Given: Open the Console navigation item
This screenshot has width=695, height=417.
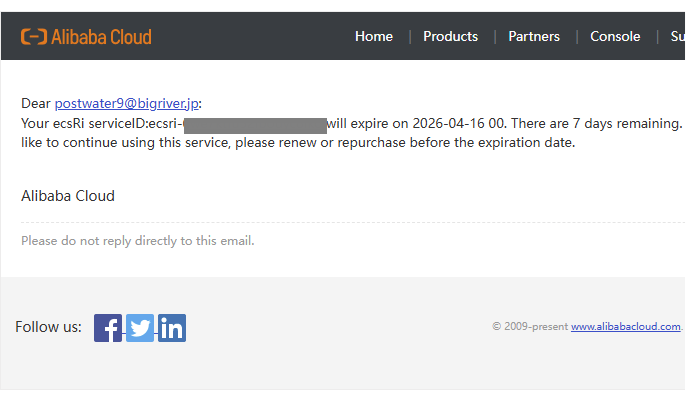Looking at the screenshot, I should click(x=615, y=36).
